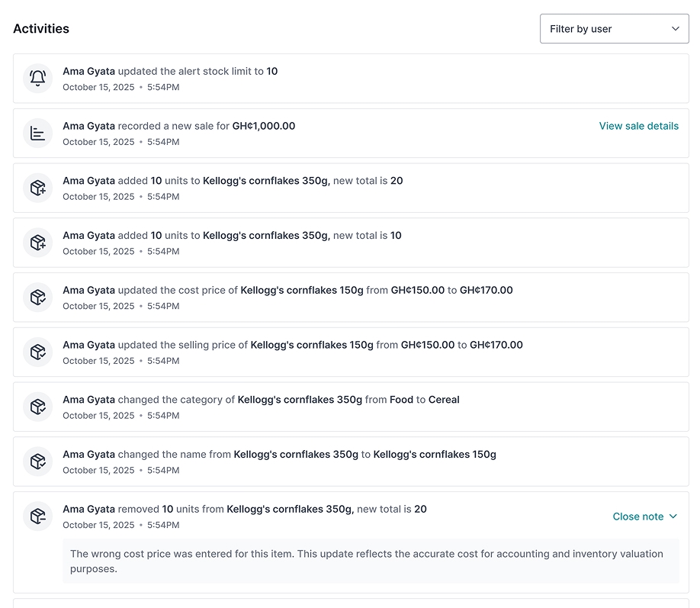The width and height of the screenshot is (700, 608).
Task: Click the Close note link
Action: tap(638, 516)
